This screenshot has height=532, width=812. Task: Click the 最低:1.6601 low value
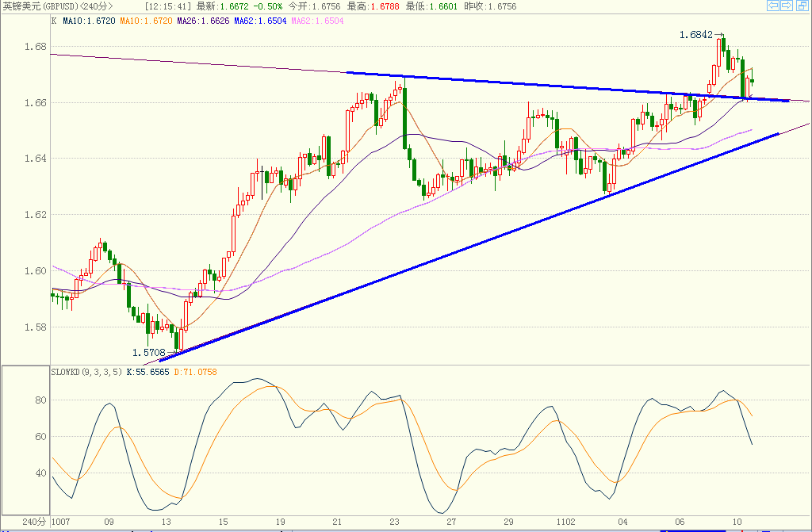point(431,6)
